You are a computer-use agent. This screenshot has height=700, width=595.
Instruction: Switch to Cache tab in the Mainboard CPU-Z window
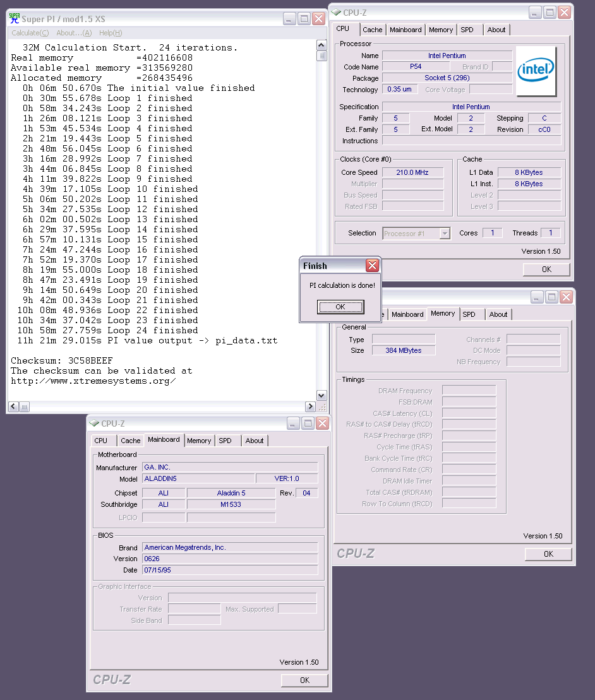131,441
